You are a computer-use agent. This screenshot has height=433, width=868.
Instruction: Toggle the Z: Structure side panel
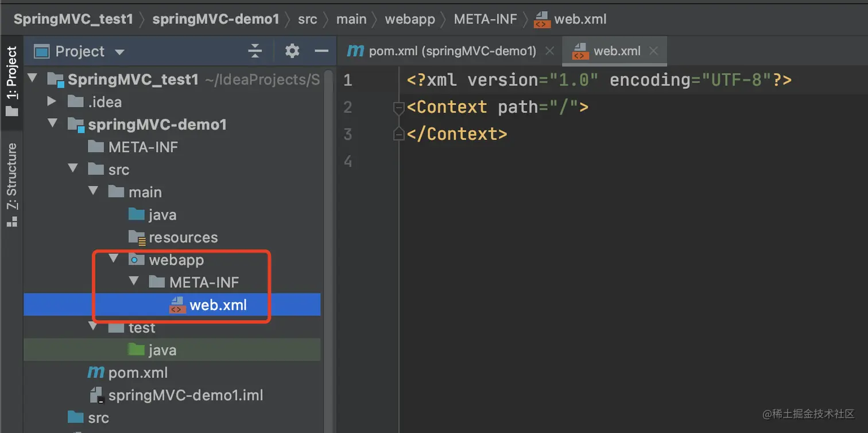point(11,184)
